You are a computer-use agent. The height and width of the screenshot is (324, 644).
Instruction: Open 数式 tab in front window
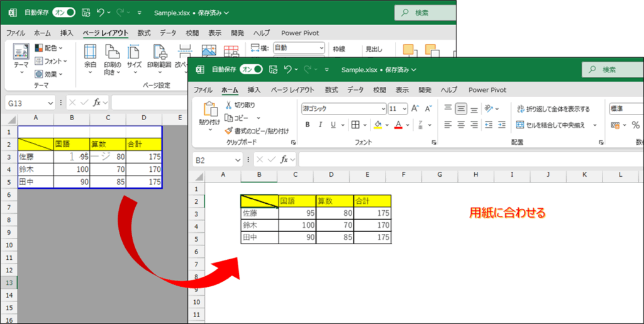pos(331,90)
